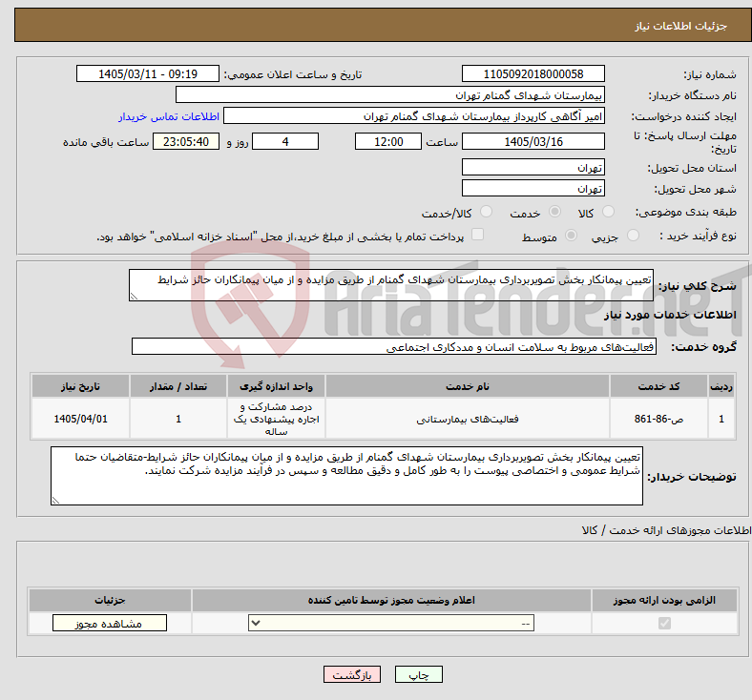
Task: Click the date cell 1405/04/01
Action: (x=80, y=419)
